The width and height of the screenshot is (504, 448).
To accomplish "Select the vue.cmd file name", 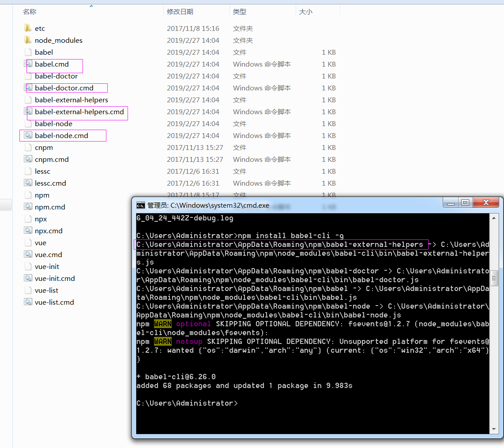I will point(48,255).
